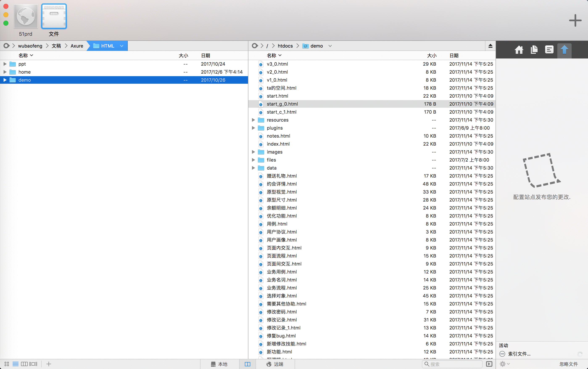Select ta的空间.html file
The height and width of the screenshot is (369, 588).
pos(372,88)
